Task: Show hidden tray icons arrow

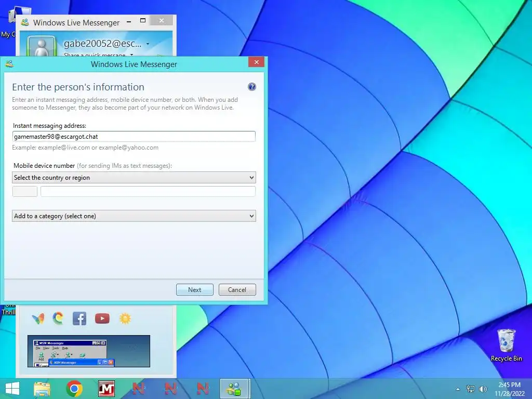Action: pyautogui.click(x=458, y=389)
